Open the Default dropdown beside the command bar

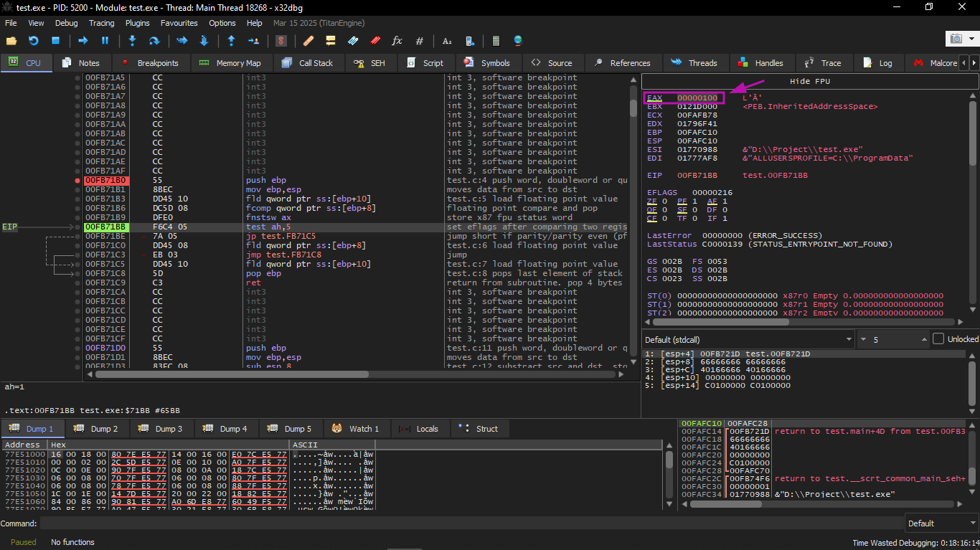click(x=940, y=523)
